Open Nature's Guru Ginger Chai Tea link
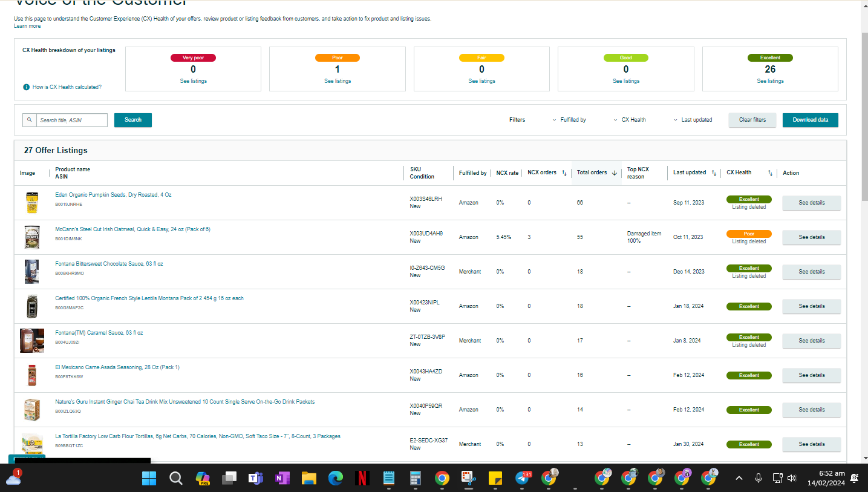 click(185, 402)
